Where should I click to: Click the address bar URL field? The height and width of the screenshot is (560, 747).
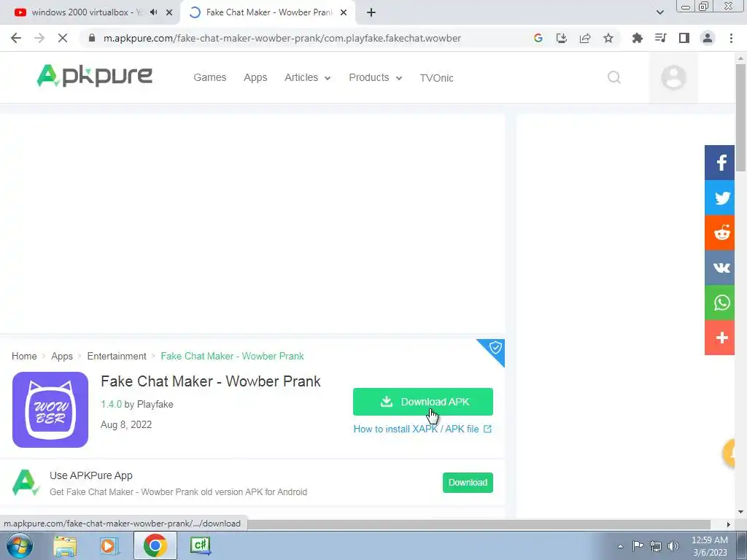(x=282, y=38)
